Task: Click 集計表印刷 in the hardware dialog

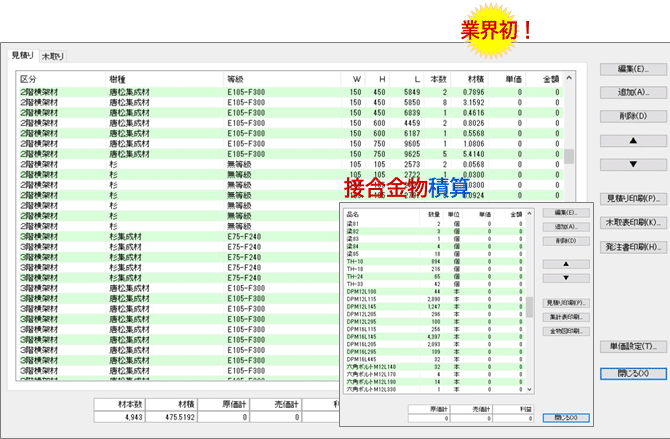Action: [565, 316]
